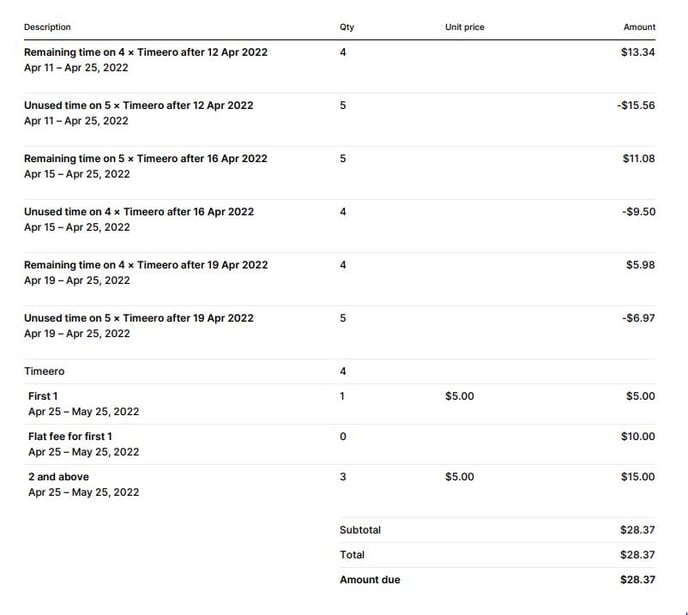Screen dimensions: 688x615
Task: Click the -$15.56 amount
Action: click(x=636, y=105)
